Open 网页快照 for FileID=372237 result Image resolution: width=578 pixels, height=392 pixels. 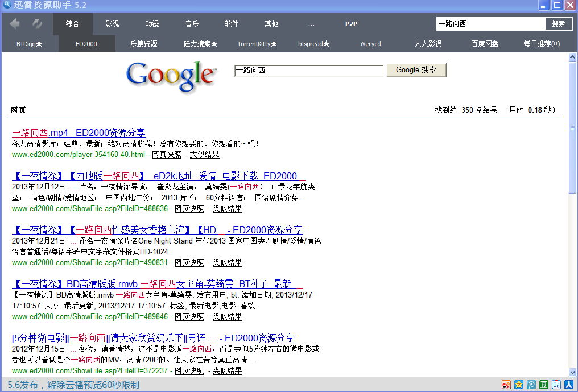click(x=189, y=370)
